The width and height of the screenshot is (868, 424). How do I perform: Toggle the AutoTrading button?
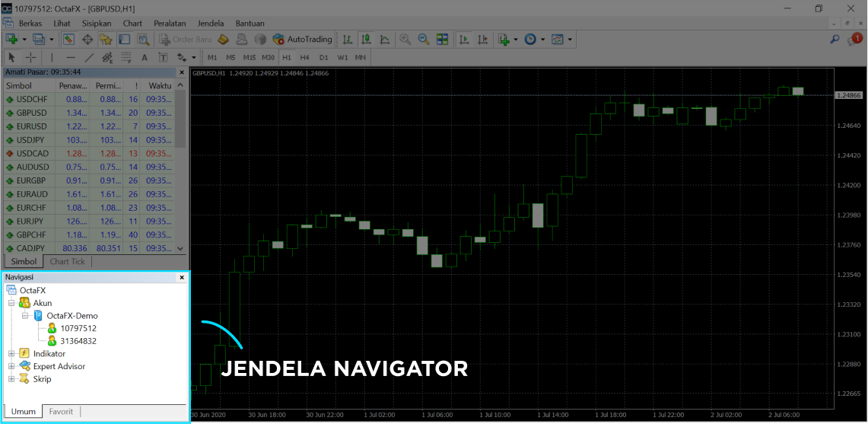pyautogui.click(x=303, y=39)
